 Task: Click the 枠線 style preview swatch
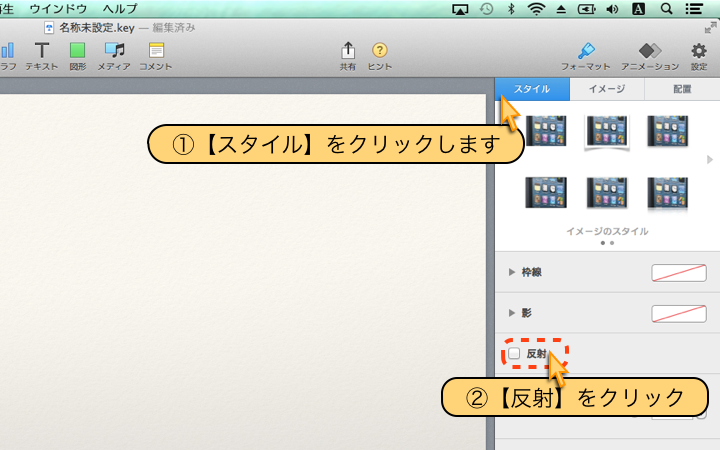(x=678, y=272)
